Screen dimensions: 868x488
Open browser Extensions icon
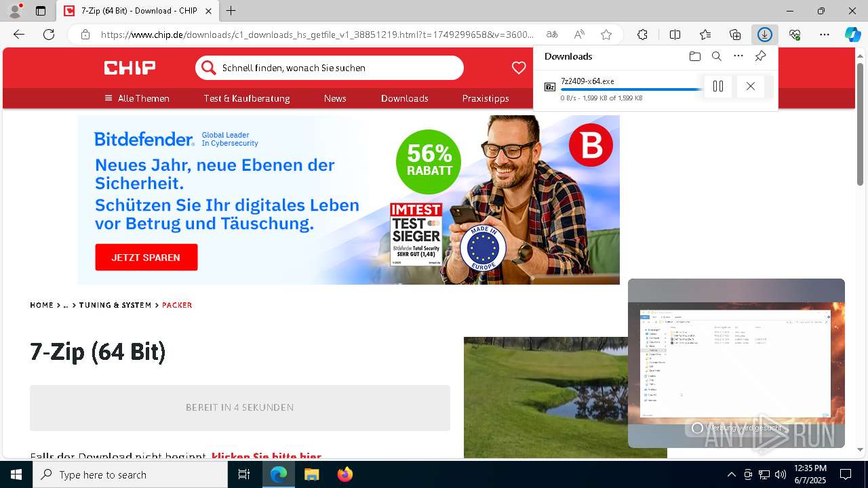(x=642, y=35)
